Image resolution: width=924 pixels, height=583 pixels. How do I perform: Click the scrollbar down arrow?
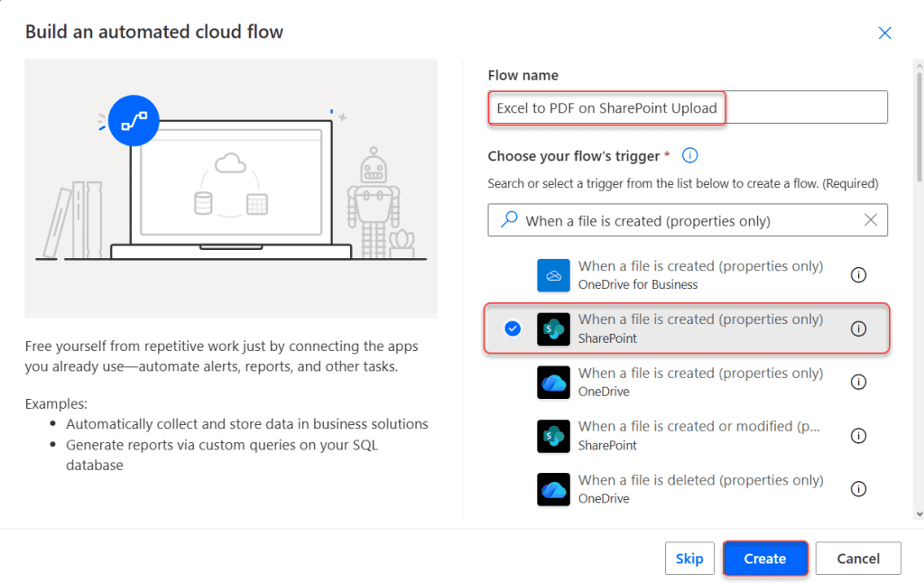pyautogui.click(x=919, y=514)
